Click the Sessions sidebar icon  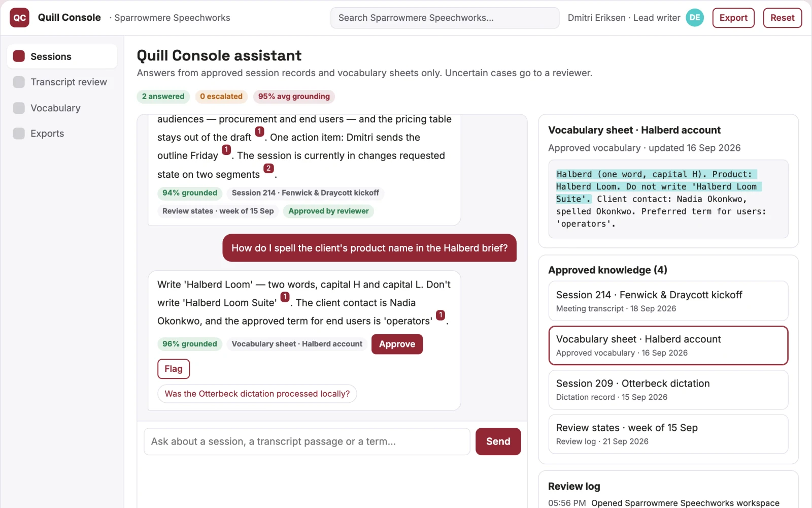19,56
